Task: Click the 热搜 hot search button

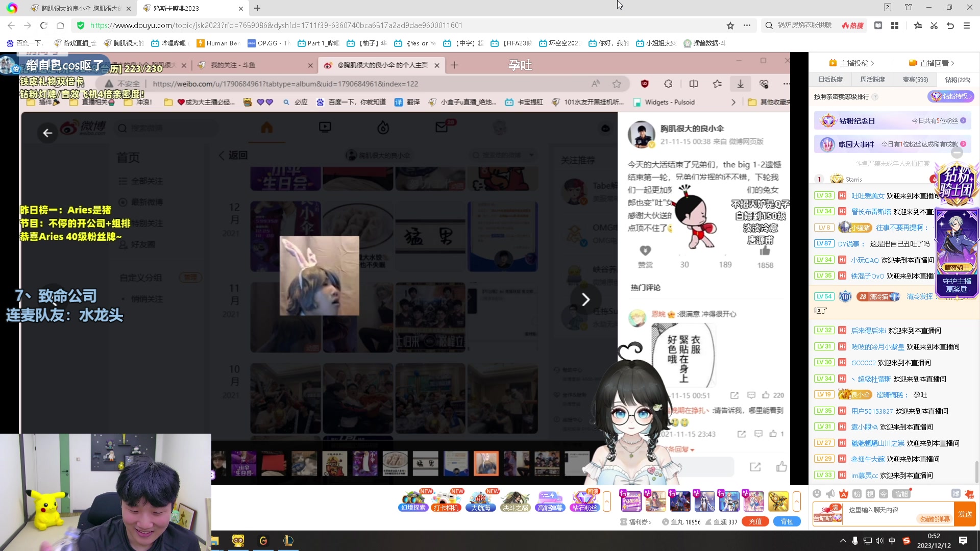Action: 852,26
